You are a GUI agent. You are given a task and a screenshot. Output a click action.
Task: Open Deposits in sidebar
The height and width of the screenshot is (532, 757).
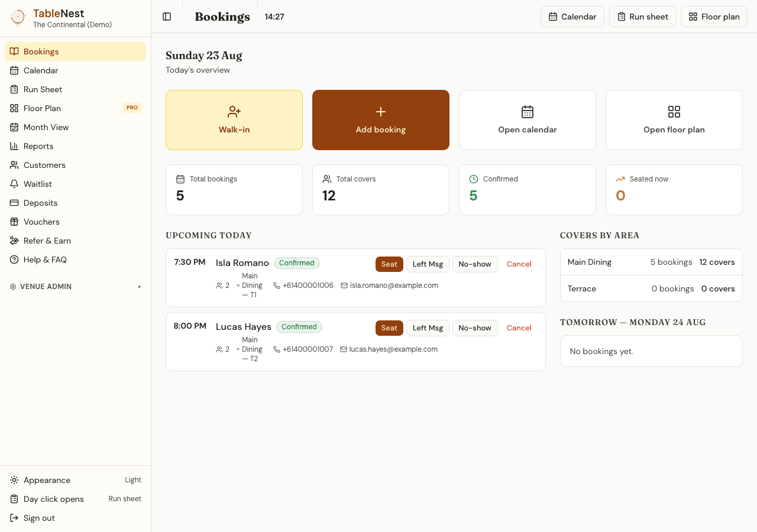click(x=75, y=203)
